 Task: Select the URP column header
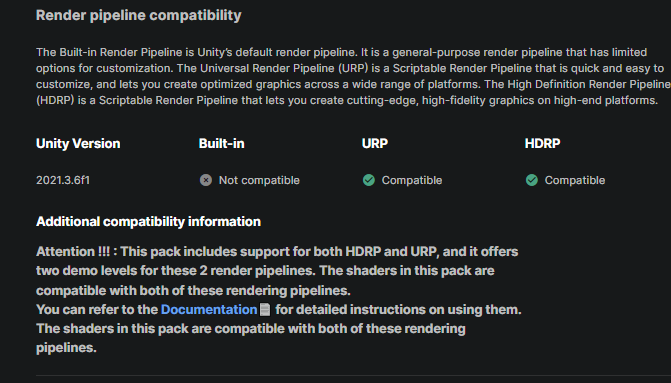click(375, 143)
